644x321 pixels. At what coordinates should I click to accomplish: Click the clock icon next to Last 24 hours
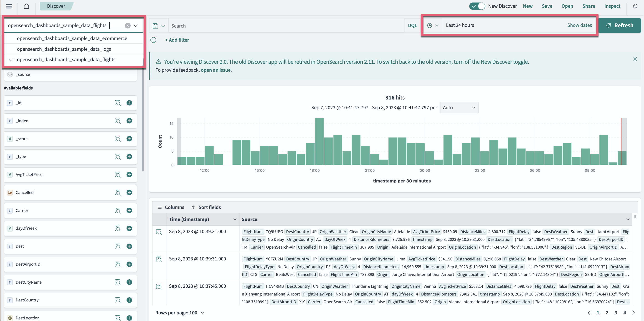(x=430, y=25)
